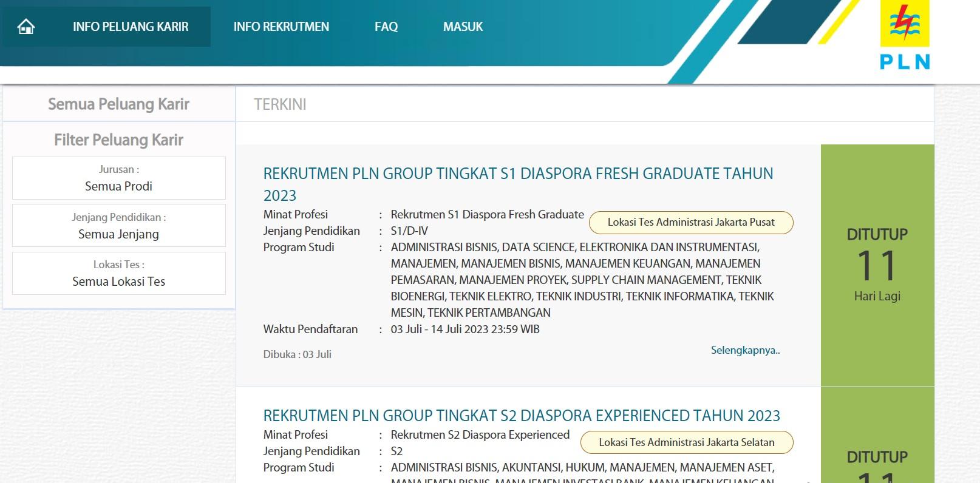This screenshot has width=980, height=483.
Task: Click 'Rekrutmen S1 Diaspora Fresh Graduate' profession text
Action: (x=488, y=214)
